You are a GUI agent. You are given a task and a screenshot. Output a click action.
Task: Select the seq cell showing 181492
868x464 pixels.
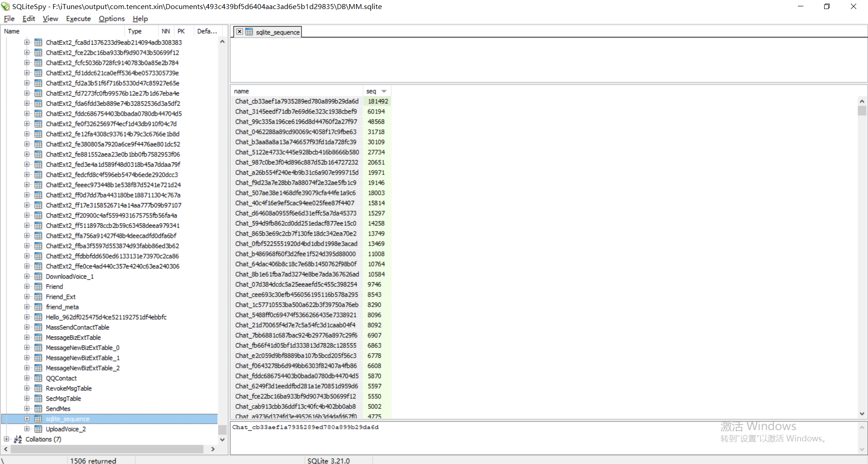pos(377,101)
